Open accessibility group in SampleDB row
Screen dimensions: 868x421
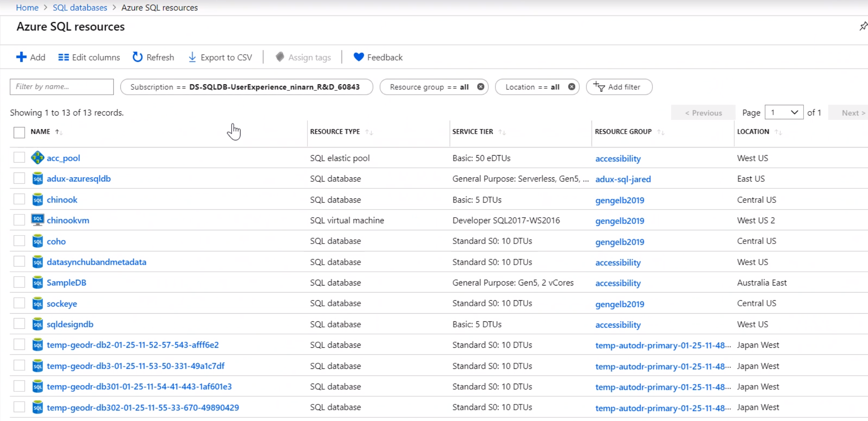618,283
